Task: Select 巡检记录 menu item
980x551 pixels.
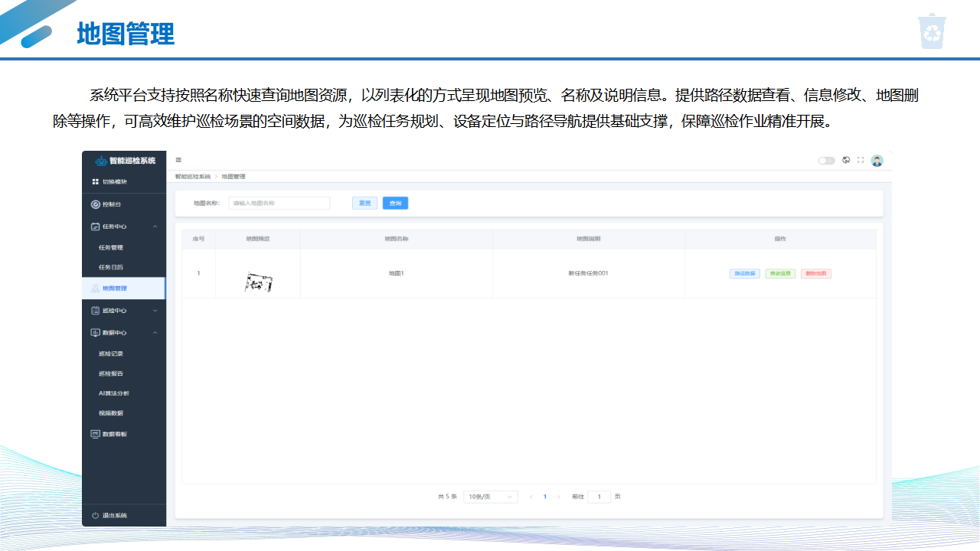Action: pos(111,354)
